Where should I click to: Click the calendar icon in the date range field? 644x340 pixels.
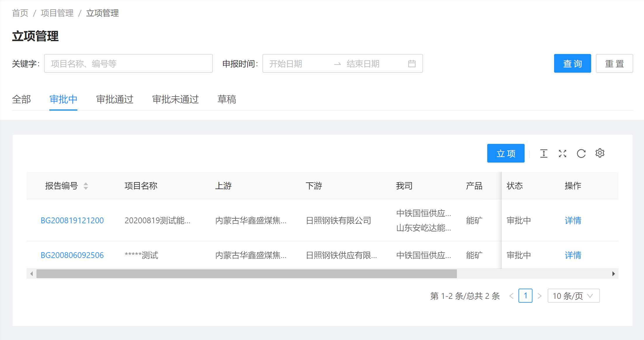tap(412, 64)
